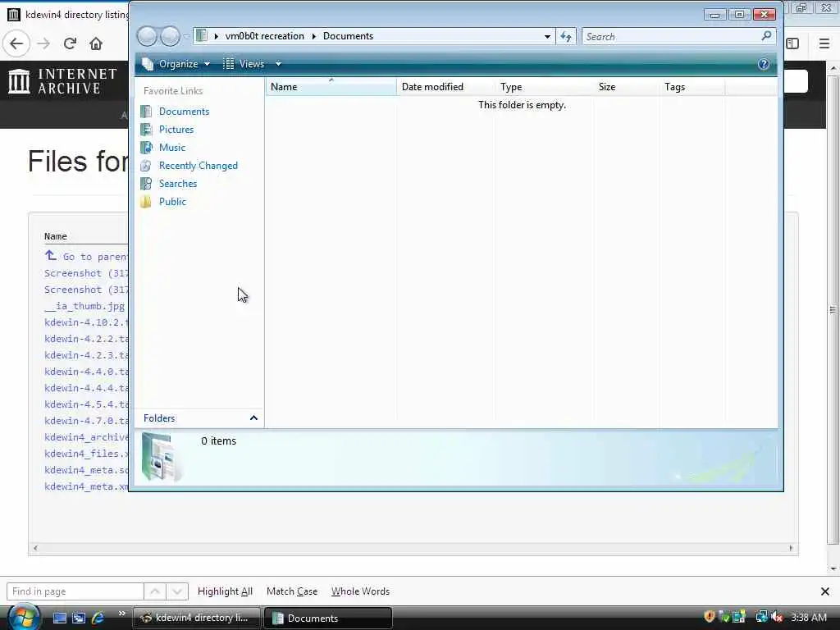Open kdewin-4.4.0 file link
This screenshot has width=840, height=630.
pos(86,372)
